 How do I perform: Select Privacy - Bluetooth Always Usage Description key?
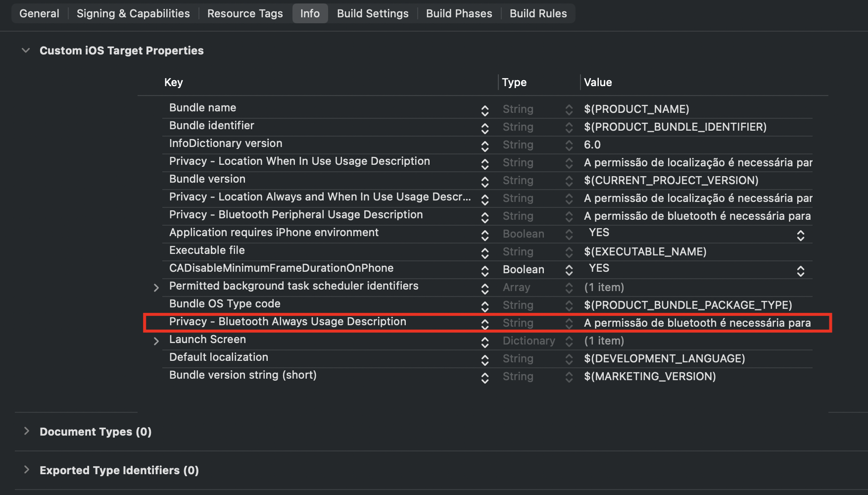[288, 321]
